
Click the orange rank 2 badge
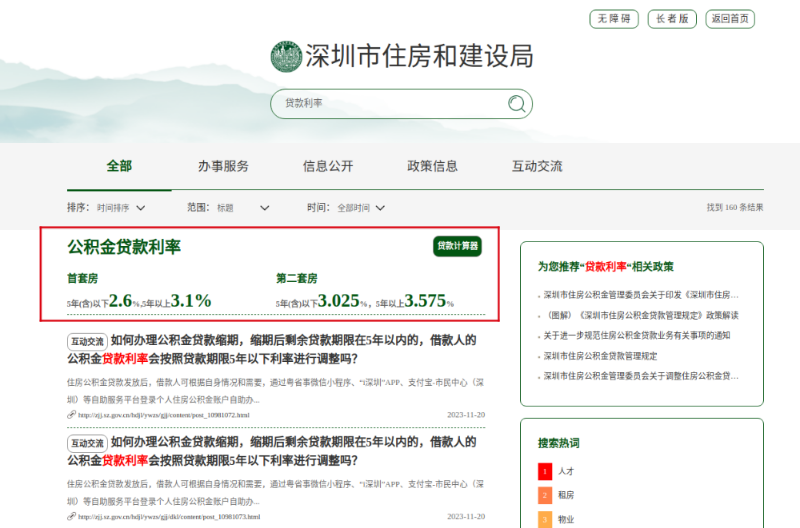pyautogui.click(x=544, y=494)
